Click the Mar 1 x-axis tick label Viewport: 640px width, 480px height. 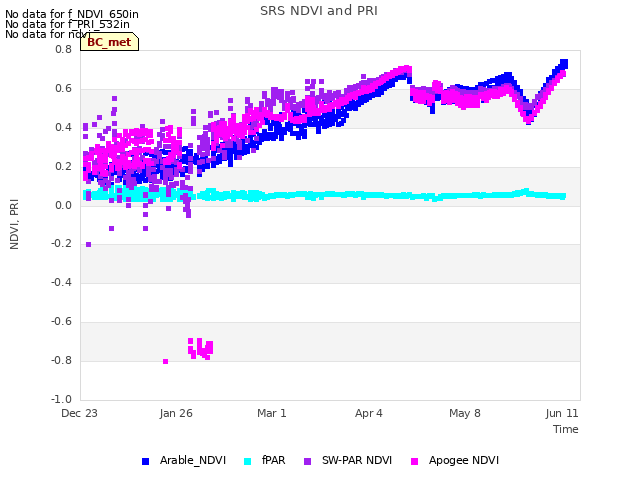[x=272, y=413]
